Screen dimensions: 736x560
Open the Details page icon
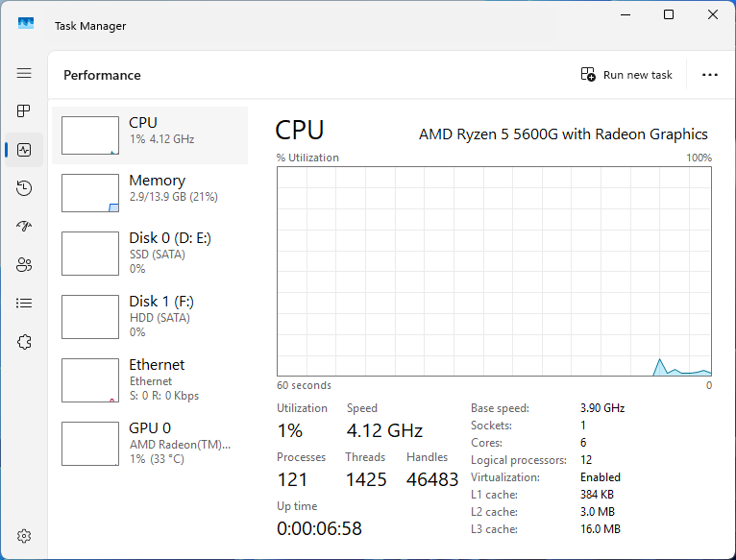tap(24, 304)
